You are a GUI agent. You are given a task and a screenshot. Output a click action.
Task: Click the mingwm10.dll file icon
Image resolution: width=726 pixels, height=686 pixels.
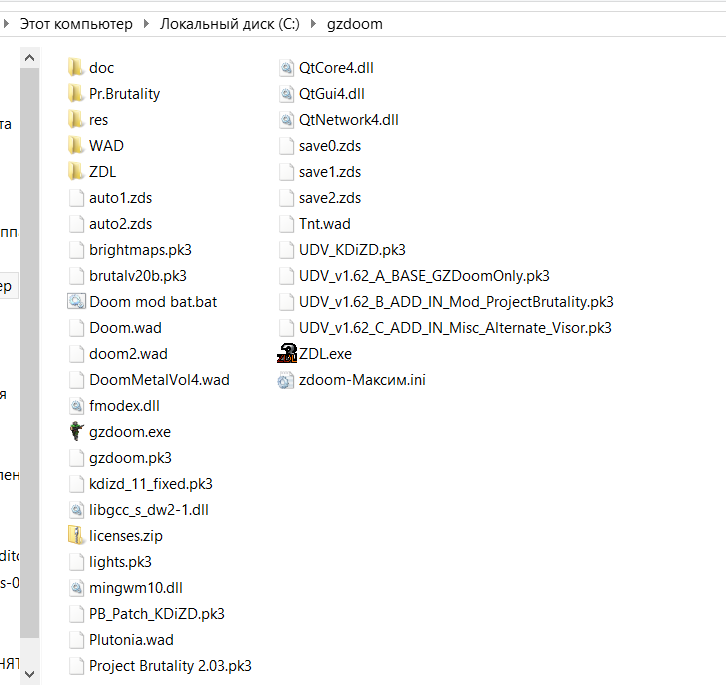point(76,588)
